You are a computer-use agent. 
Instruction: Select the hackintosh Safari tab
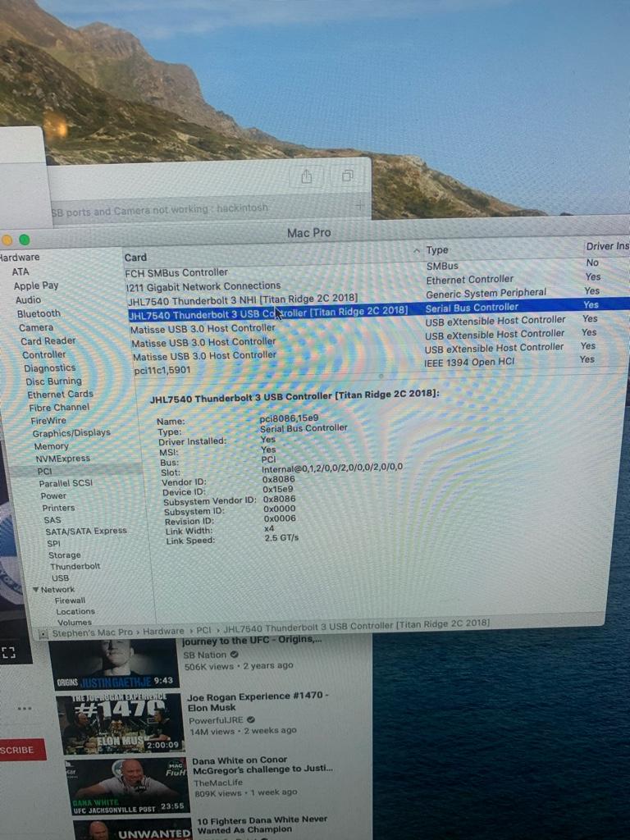coord(160,210)
